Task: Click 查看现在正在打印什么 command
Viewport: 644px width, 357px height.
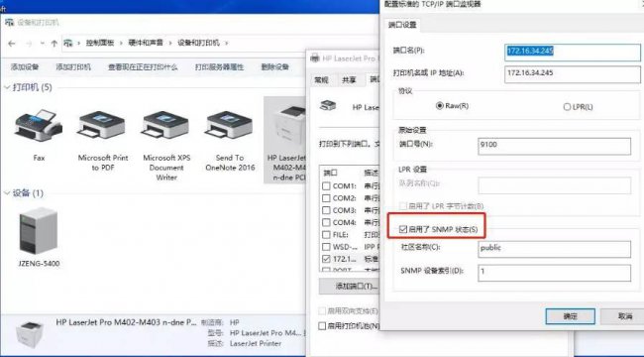Action: (x=143, y=67)
